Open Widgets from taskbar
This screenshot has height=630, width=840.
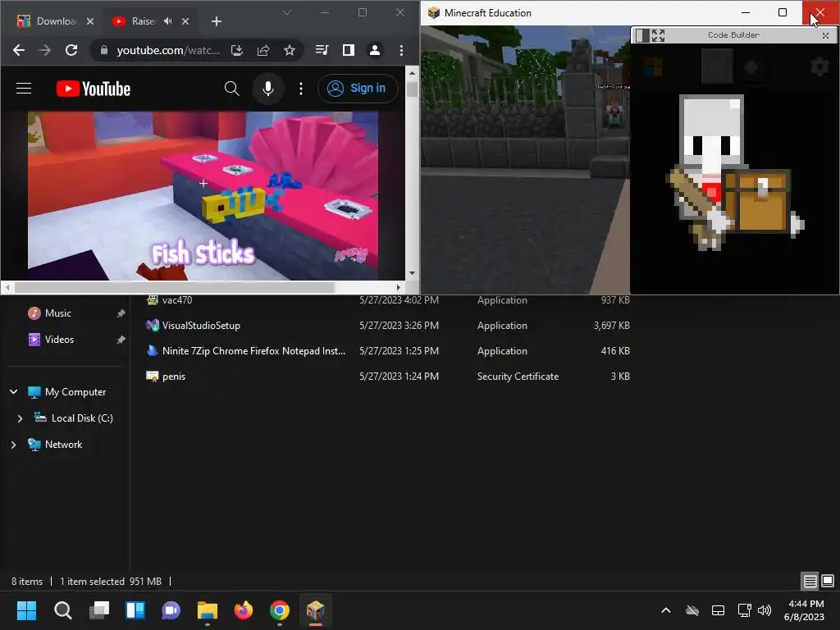[x=135, y=610]
